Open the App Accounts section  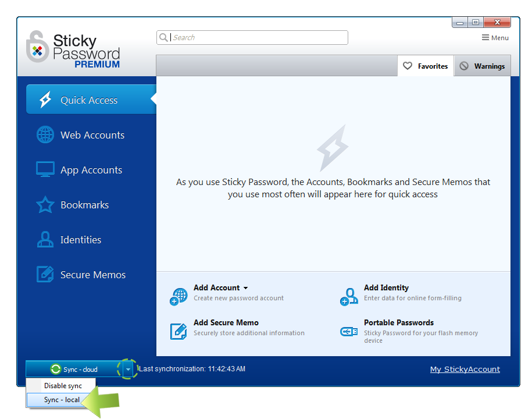tap(91, 169)
